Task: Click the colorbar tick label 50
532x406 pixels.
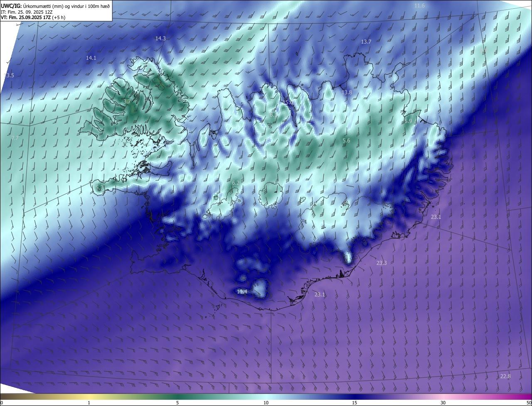Action: point(529,403)
